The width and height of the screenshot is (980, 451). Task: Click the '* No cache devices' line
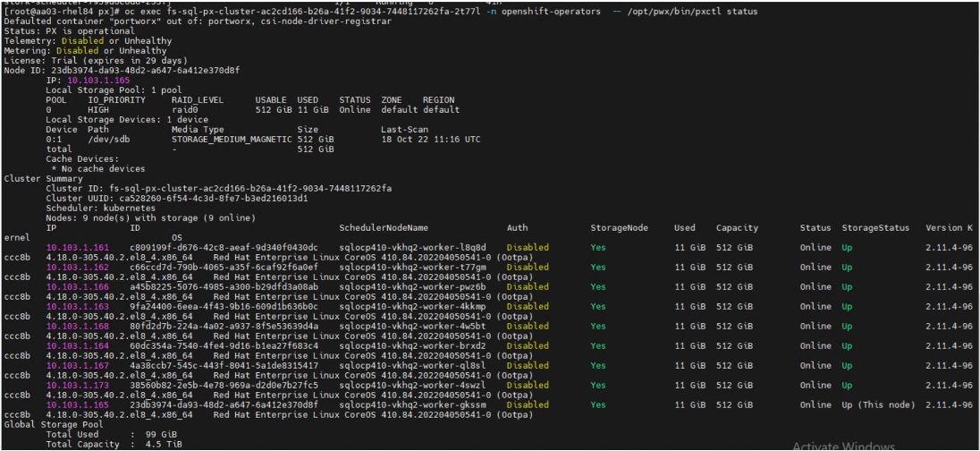(98, 169)
